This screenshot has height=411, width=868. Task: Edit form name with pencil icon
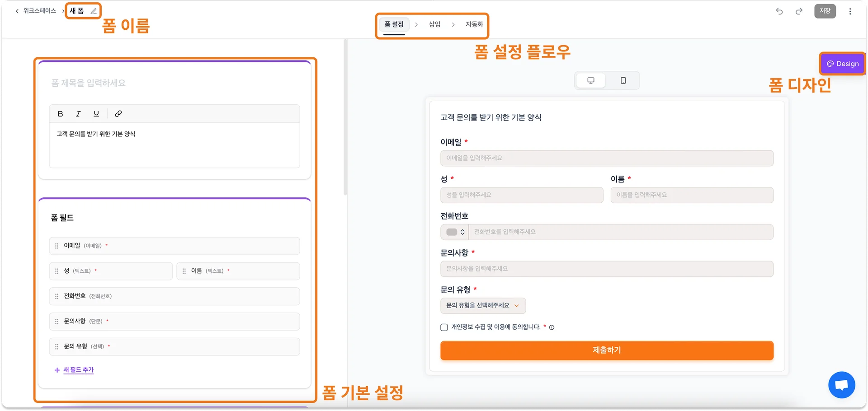coord(94,11)
